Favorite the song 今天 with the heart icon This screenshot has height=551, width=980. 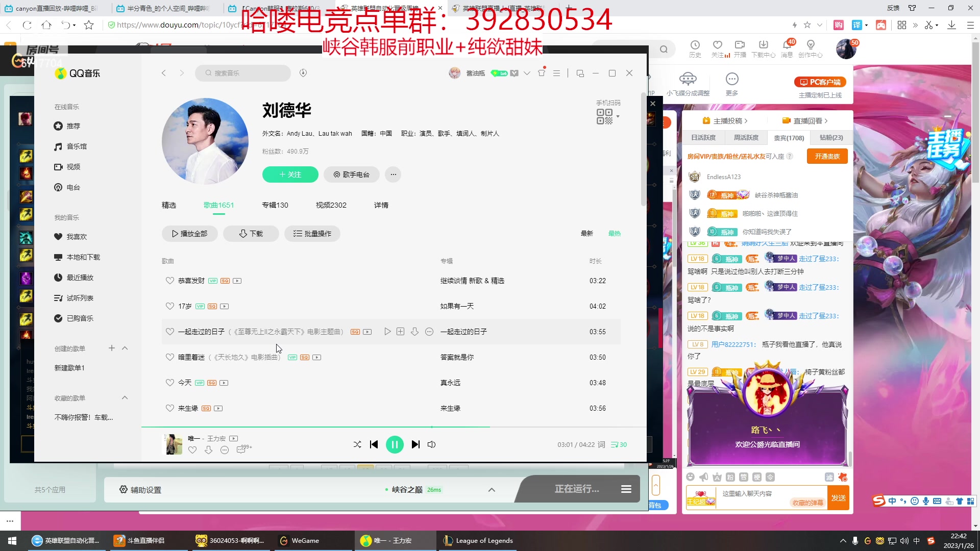(x=170, y=383)
